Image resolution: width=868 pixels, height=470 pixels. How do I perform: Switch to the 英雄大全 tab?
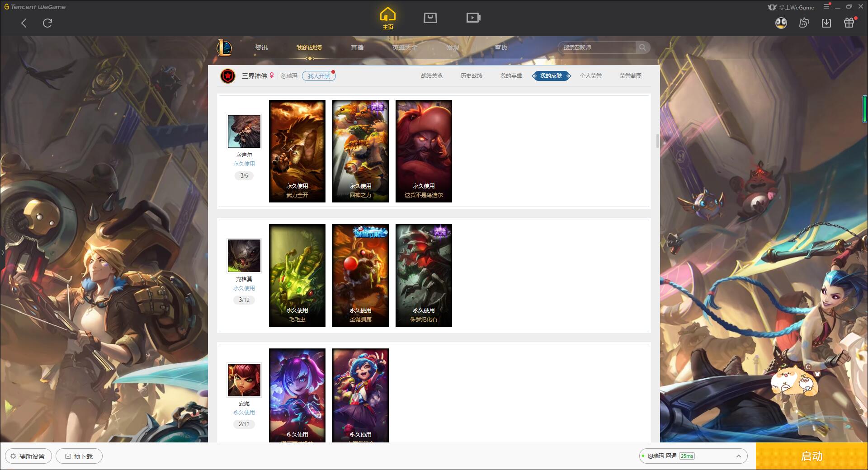405,47
